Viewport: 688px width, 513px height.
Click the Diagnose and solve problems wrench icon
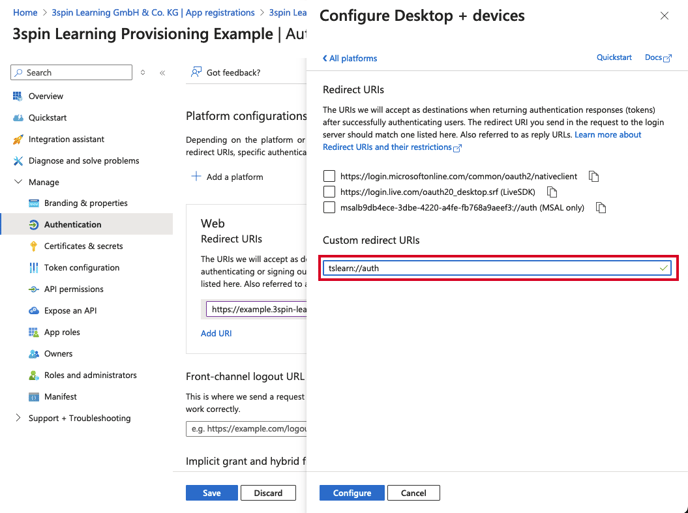18,161
